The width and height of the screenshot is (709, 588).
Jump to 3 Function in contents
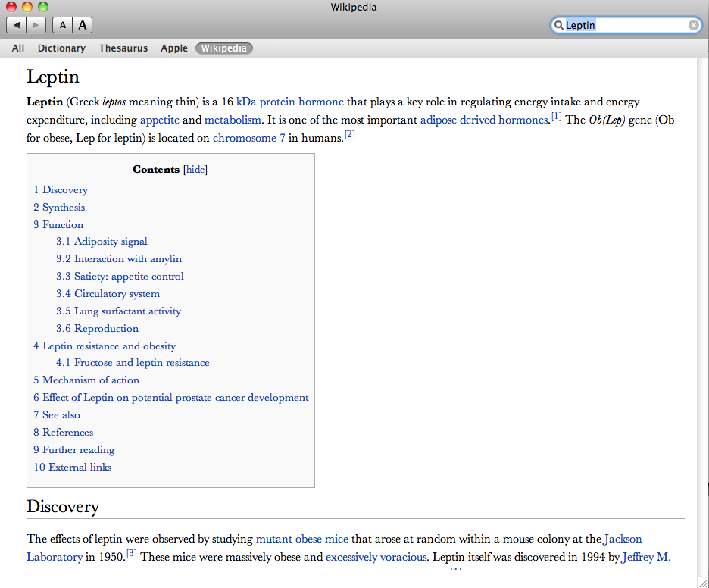click(x=58, y=225)
